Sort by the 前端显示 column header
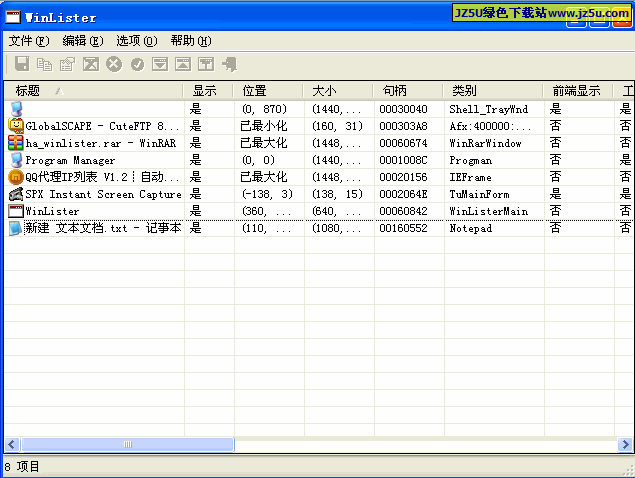 [578, 91]
